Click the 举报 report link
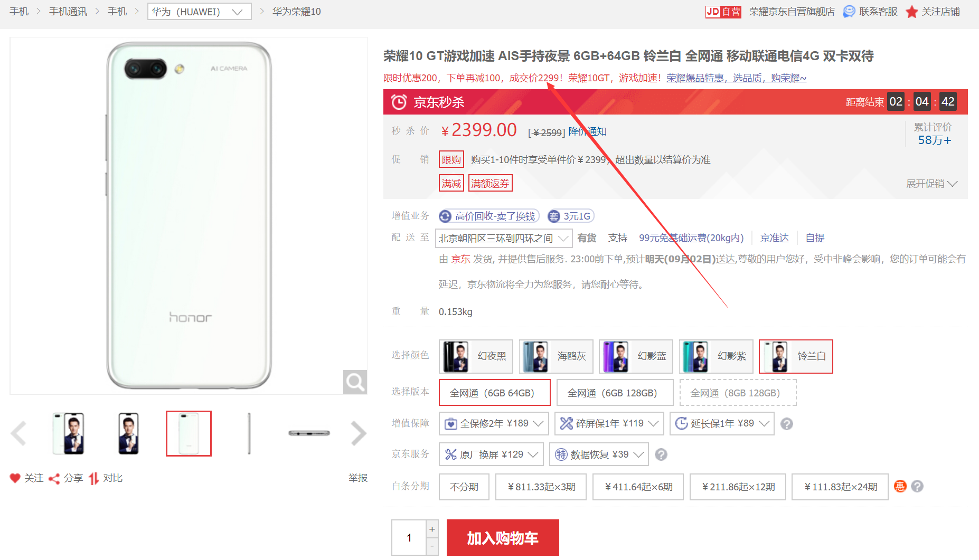This screenshot has width=979, height=560. [x=357, y=478]
